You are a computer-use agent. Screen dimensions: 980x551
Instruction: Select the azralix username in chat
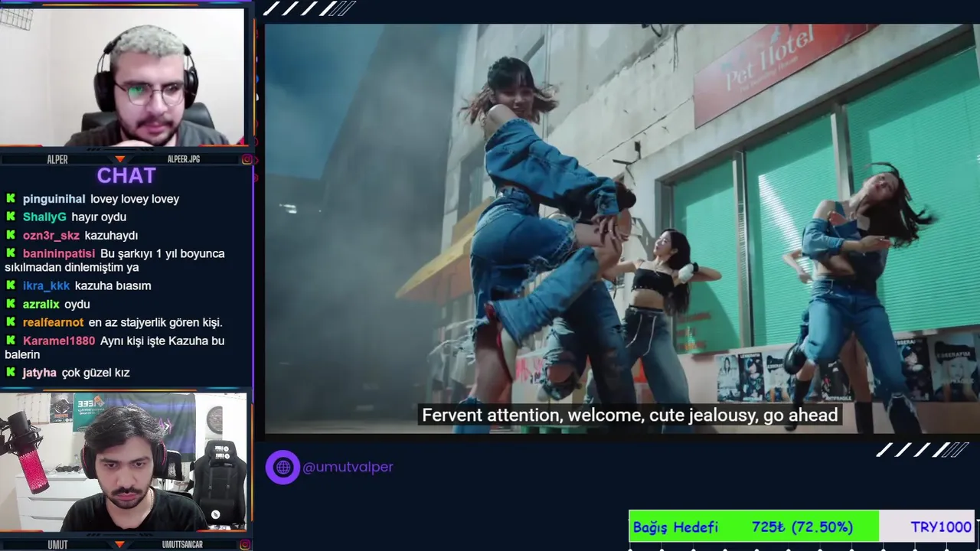[41, 305]
